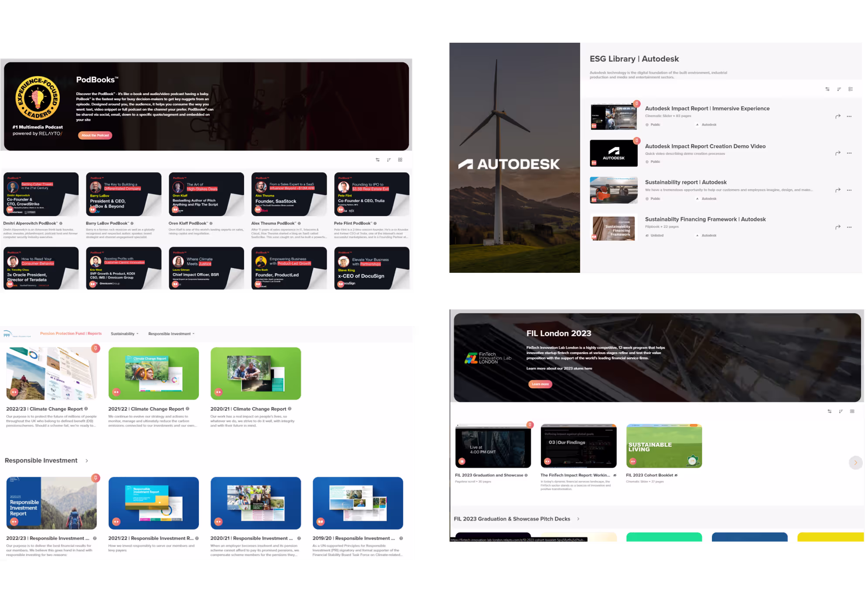Change the layout view icon in ESG Library Autodesk

[x=851, y=89]
